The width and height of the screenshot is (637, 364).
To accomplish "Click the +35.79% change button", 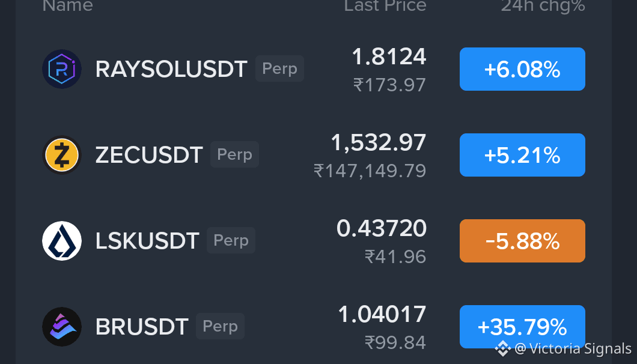I will pos(522,327).
